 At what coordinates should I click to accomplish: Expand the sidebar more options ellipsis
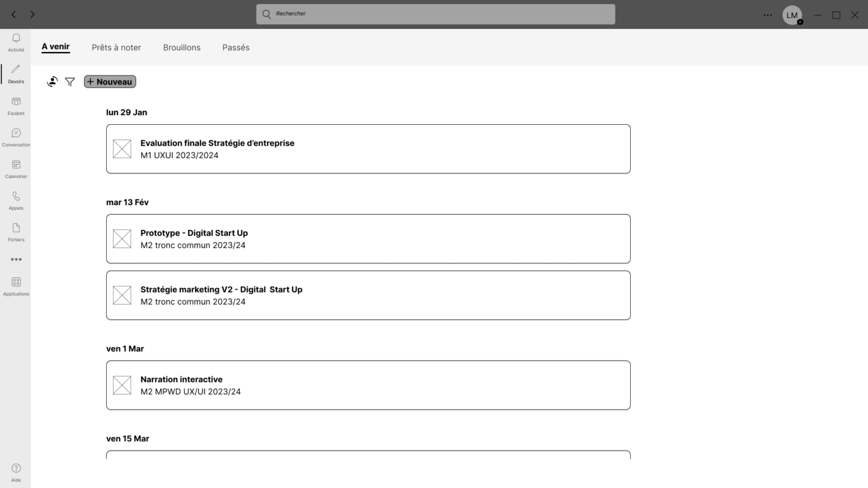[16, 259]
